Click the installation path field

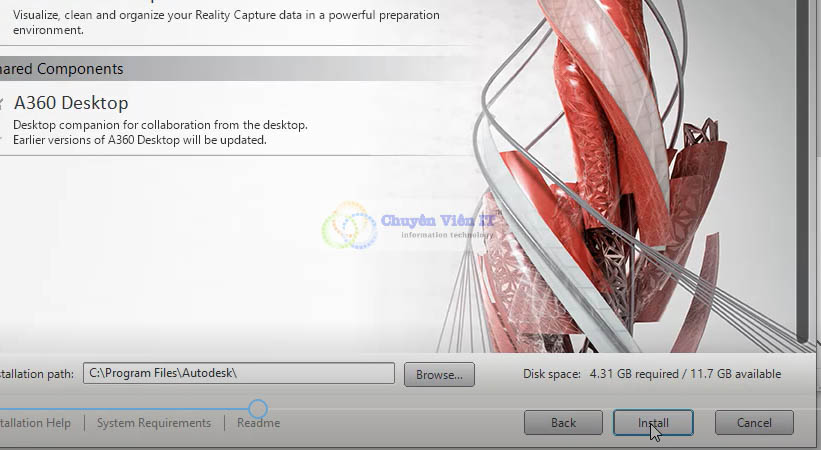pyautogui.click(x=239, y=373)
